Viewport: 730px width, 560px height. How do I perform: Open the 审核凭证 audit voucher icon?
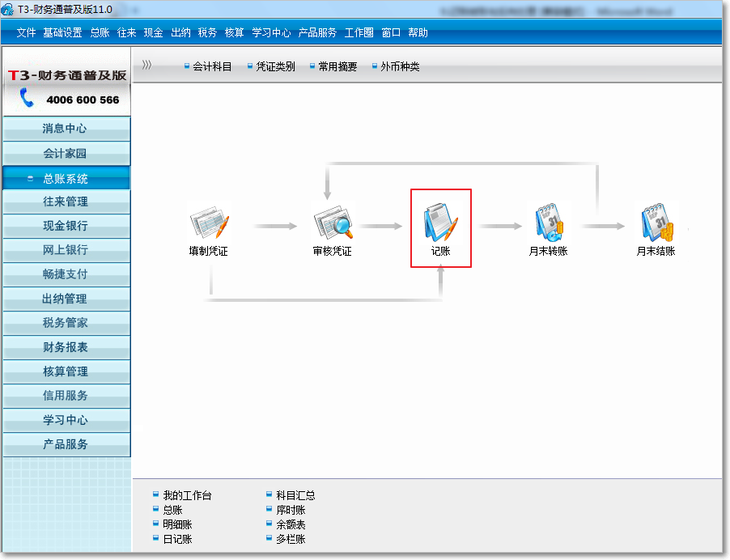pyautogui.click(x=332, y=223)
